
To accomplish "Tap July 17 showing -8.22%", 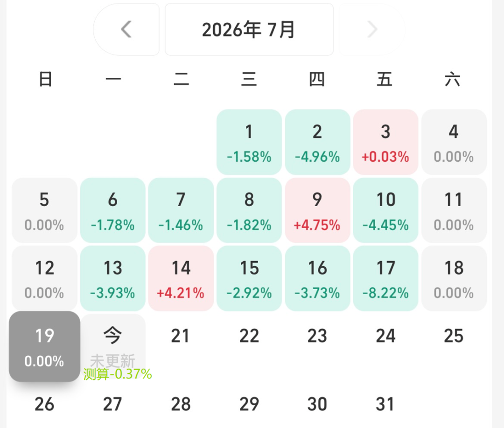I will [x=386, y=278].
